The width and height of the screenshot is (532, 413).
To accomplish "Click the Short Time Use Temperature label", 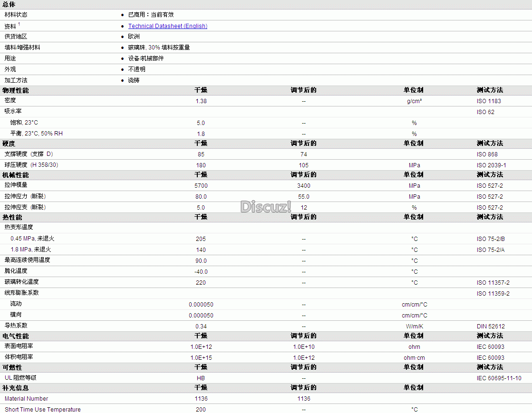I will [x=43, y=410].
